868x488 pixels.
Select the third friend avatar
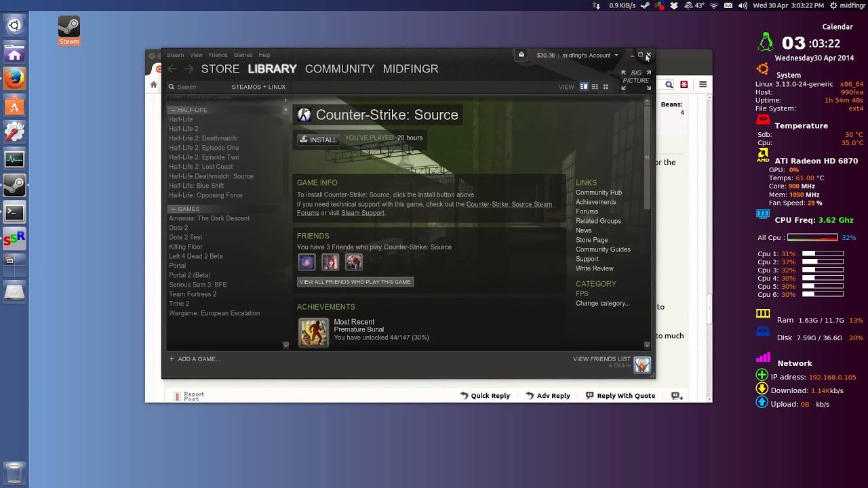(x=354, y=262)
